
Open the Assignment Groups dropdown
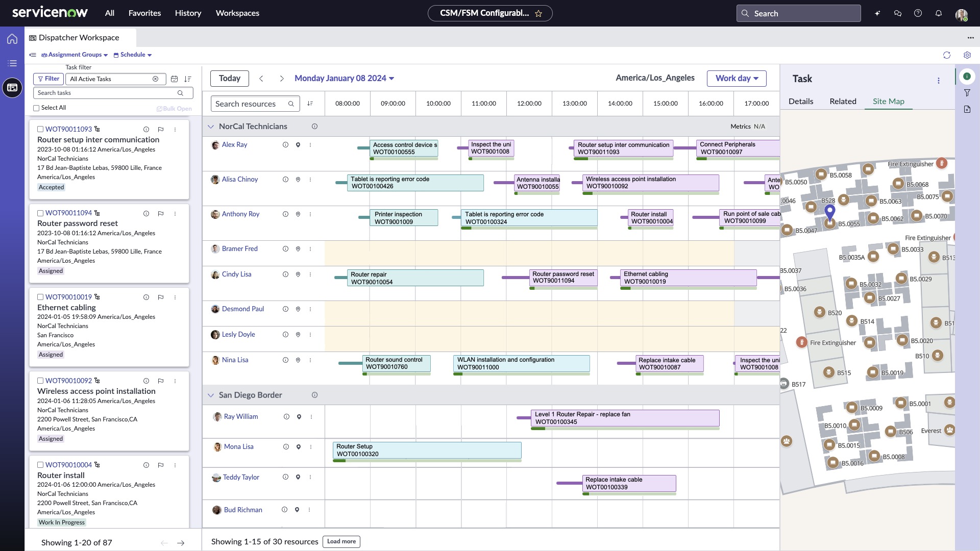[75, 55]
